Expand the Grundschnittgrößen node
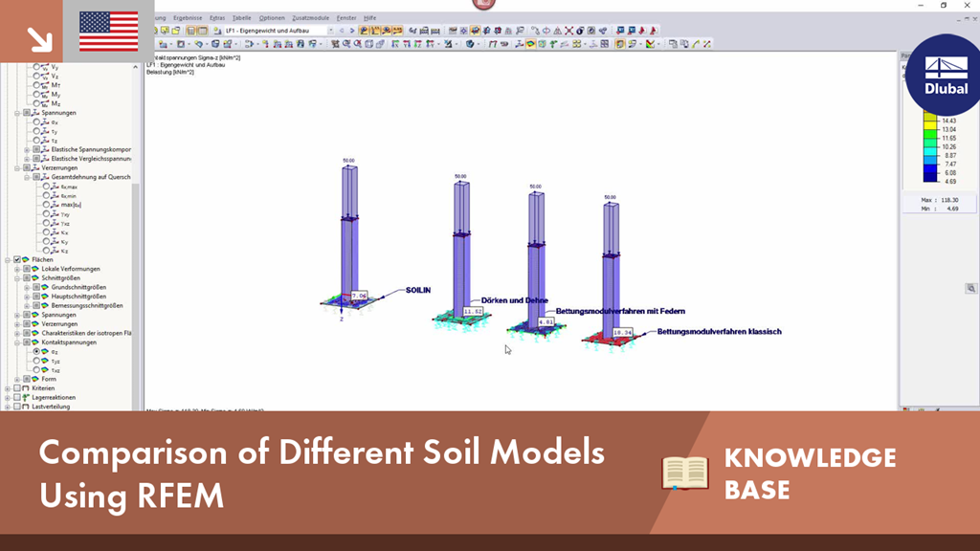 [27, 287]
